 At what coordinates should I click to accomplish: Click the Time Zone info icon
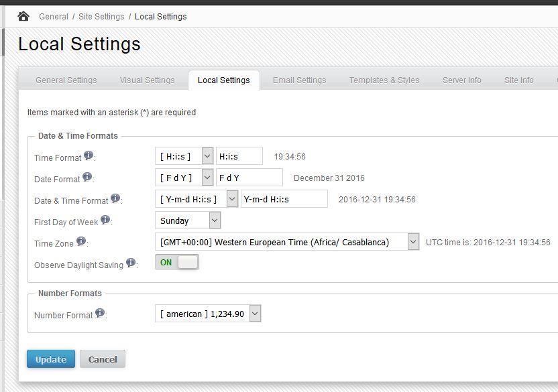[81, 241]
